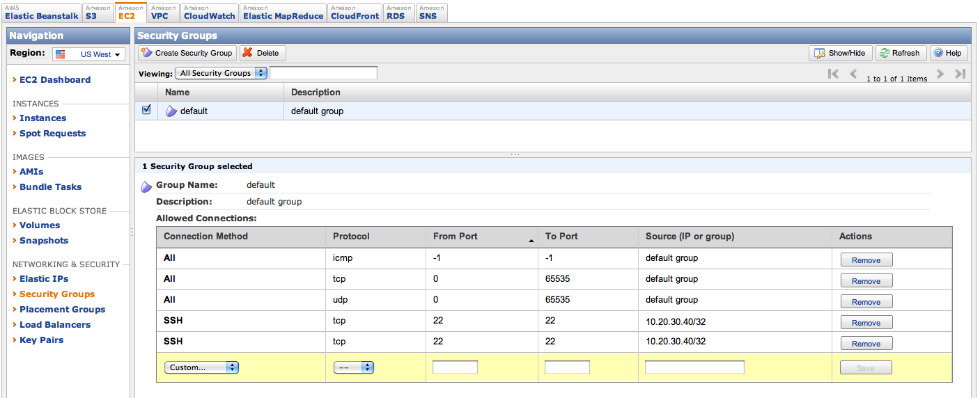Open the Snapshots page
The width and height of the screenshot is (980, 398).
pyautogui.click(x=44, y=241)
